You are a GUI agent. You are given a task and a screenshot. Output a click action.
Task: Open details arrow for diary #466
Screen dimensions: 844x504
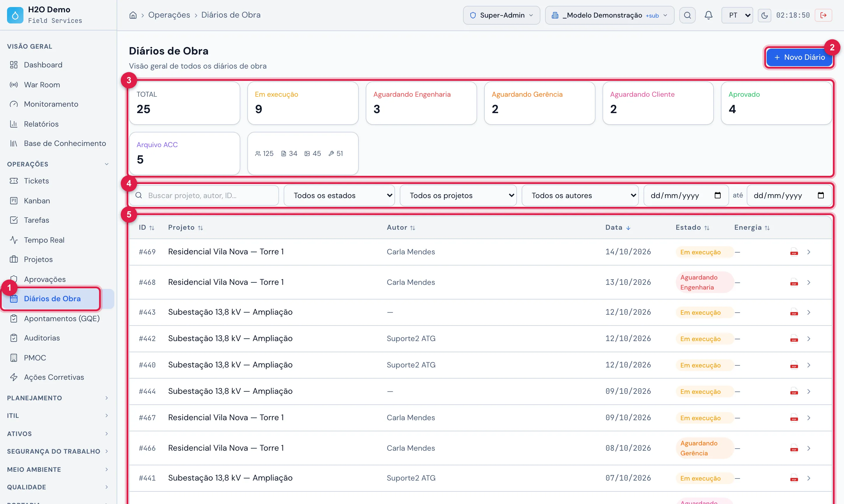pos(809,448)
